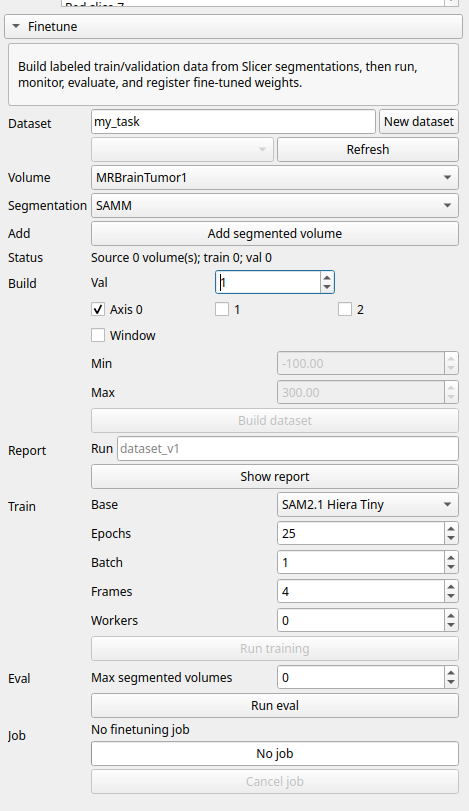Click Add segmented volume button
Viewport: 469px width, 811px height.
click(x=275, y=233)
